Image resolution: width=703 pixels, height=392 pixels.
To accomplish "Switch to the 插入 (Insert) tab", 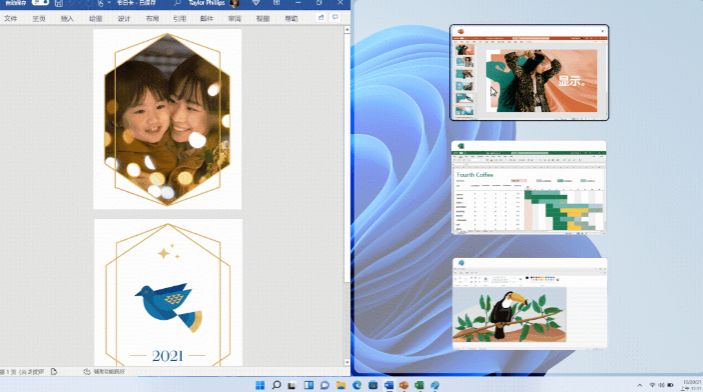I will pos(67,18).
